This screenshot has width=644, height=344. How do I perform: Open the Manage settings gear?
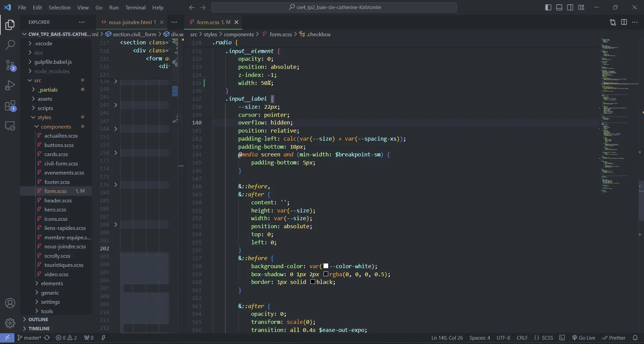(10, 323)
